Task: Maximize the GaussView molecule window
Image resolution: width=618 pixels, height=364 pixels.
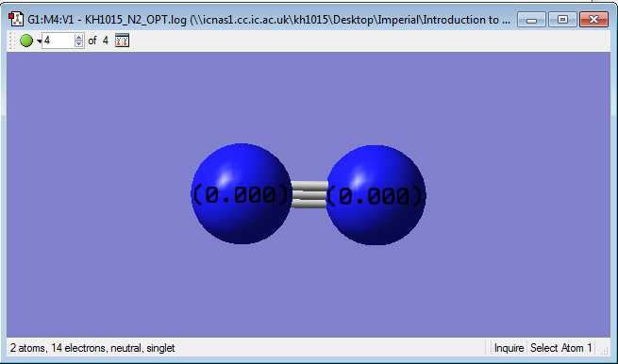Action: pos(563,19)
